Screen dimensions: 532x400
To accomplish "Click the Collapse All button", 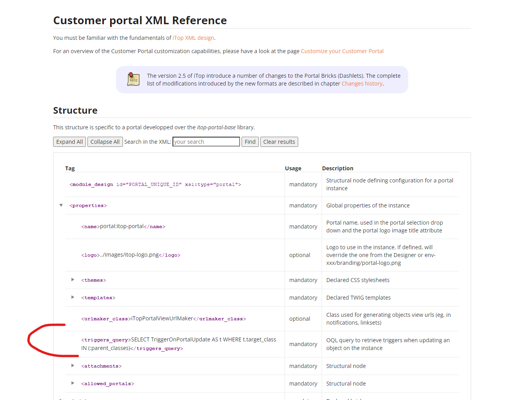I will pos(105,142).
